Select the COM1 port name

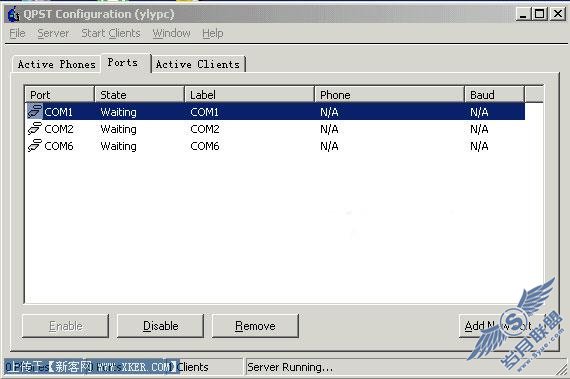click(x=59, y=112)
